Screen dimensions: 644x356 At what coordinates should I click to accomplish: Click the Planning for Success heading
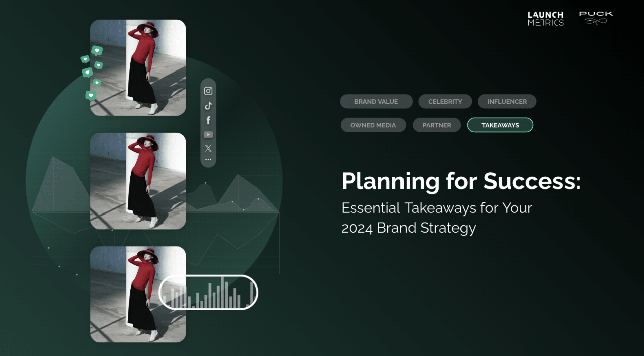pyautogui.click(x=460, y=181)
